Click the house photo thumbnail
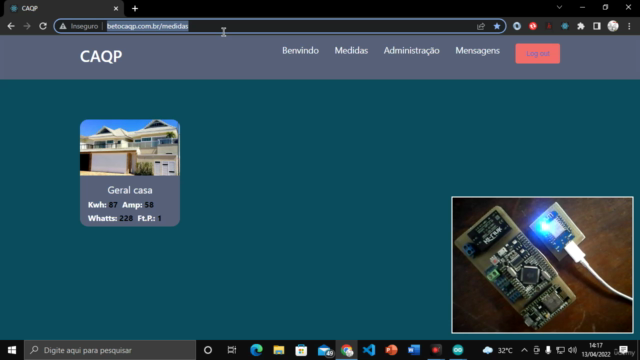Viewport: 640px width, 360px height. pos(130,148)
